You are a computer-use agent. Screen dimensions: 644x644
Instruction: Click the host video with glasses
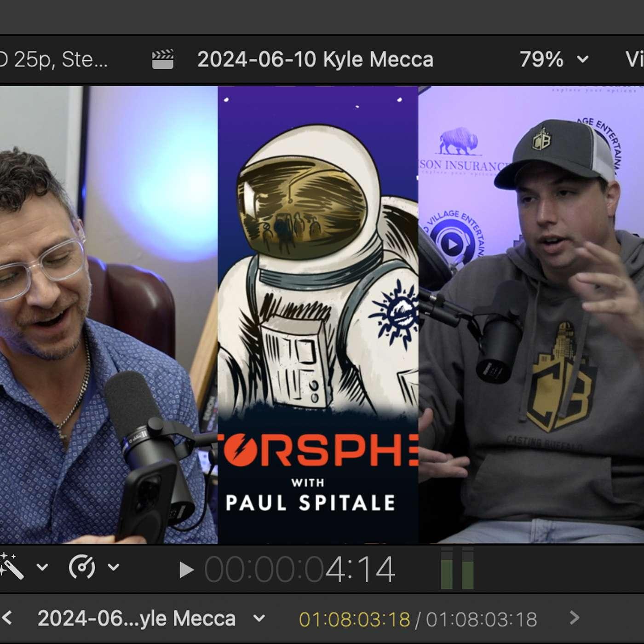(109, 315)
